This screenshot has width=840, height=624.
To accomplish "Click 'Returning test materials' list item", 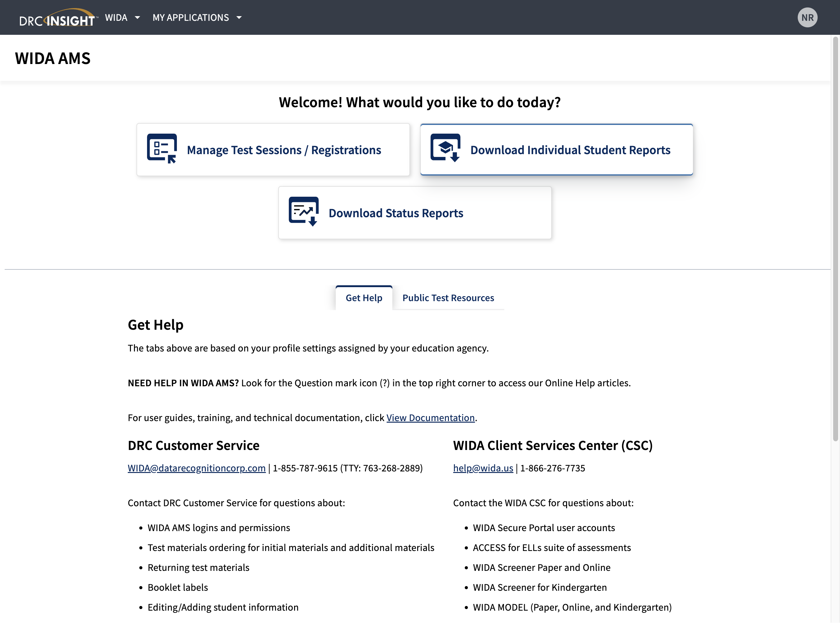I will [198, 567].
